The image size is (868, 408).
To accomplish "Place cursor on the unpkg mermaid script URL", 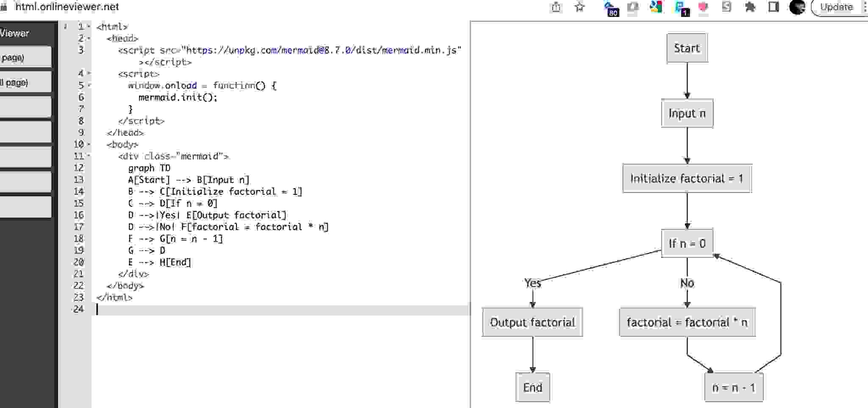I will (322, 50).
